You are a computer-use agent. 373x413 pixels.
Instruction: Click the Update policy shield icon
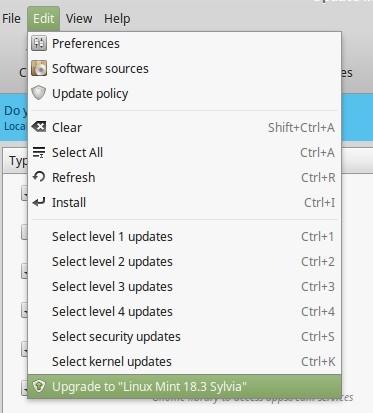pyautogui.click(x=39, y=93)
